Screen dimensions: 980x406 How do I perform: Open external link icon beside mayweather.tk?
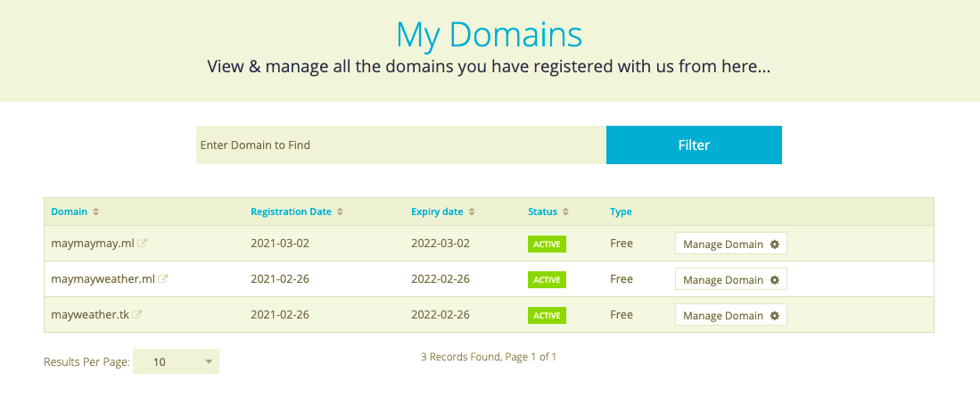point(136,315)
